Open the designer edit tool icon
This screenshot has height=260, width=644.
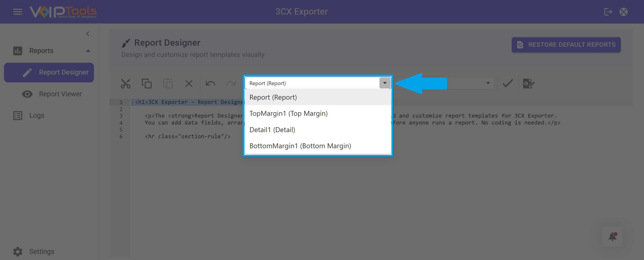tap(529, 83)
